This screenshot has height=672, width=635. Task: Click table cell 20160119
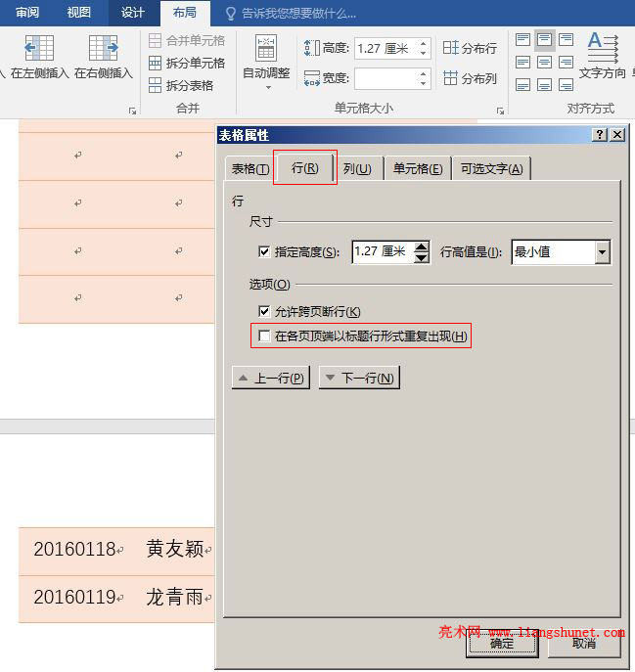pyautogui.click(x=77, y=598)
